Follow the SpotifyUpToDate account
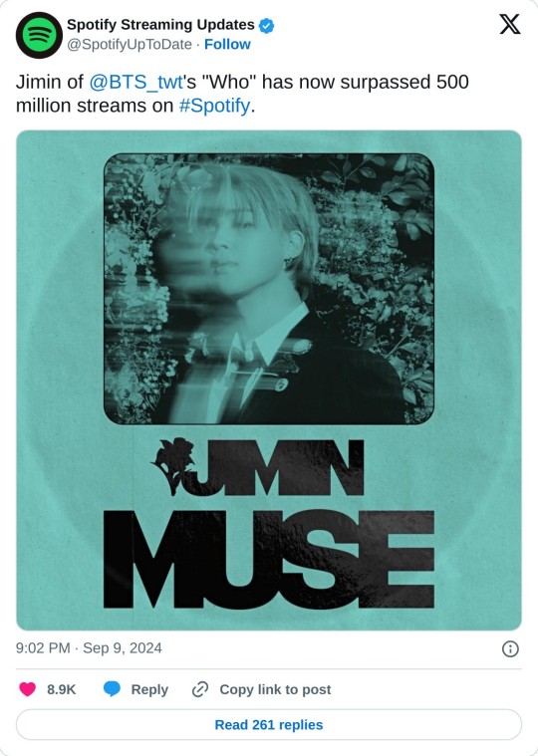 click(x=227, y=45)
